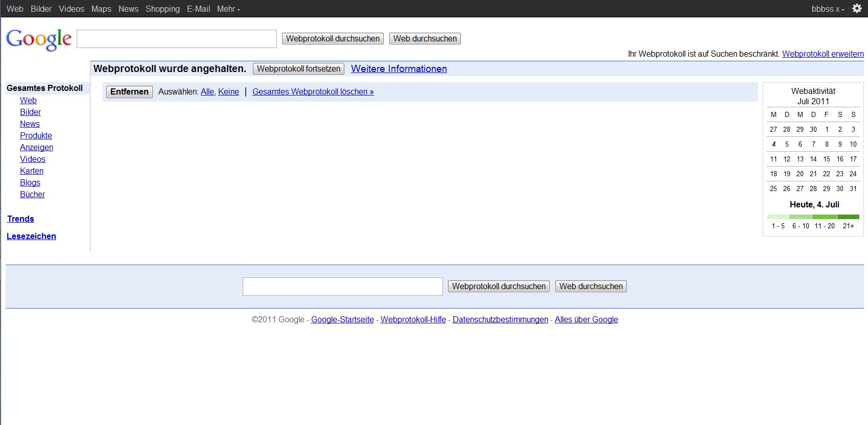This screenshot has width=868, height=425.
Task: Click the bottom search text box
Action: [x=342, y=287]
